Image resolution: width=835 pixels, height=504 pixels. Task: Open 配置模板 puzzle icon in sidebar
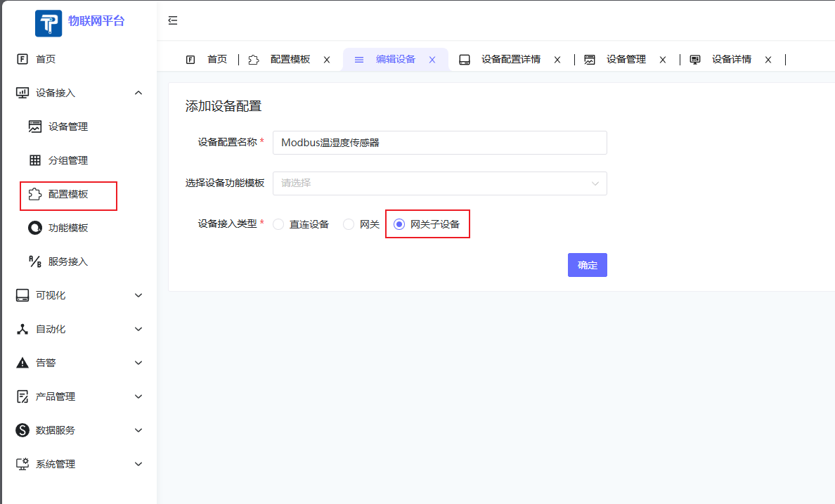coord(35,194)
